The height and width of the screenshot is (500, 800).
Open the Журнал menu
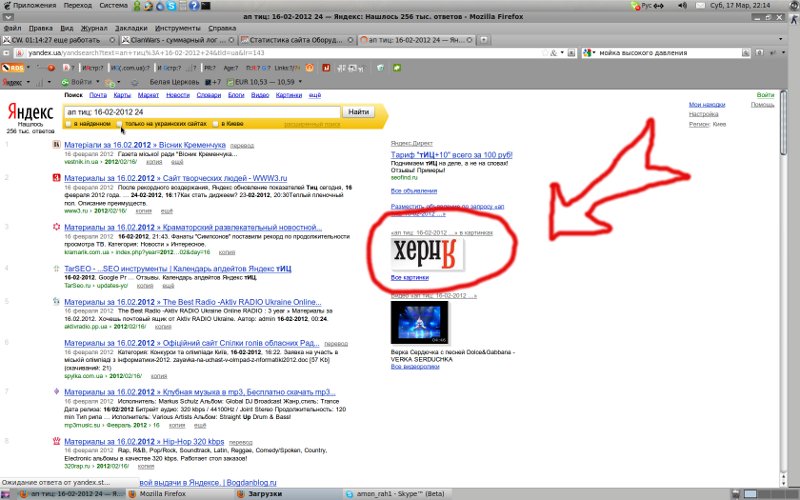coord(94,28)
